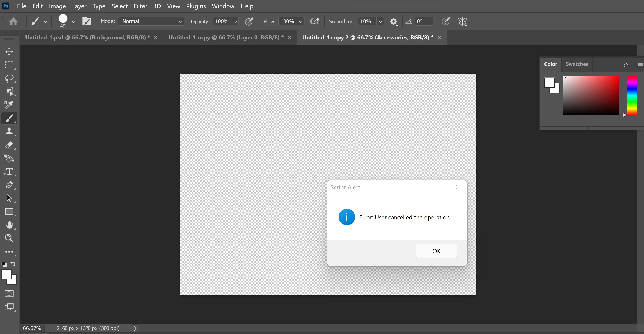644x334 pixels.
Task: Open the Flow percentage dropdown
Action: point(301,21)
